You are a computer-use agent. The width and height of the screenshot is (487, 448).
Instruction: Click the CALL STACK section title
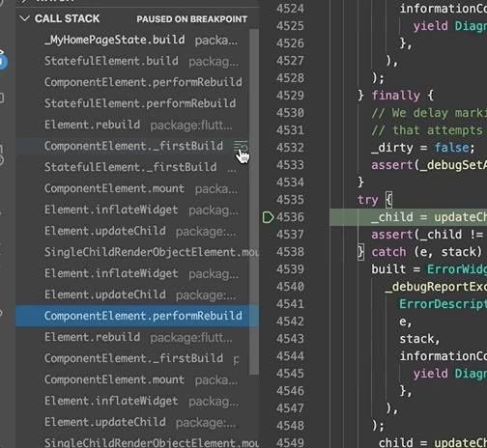click(67, 18)
